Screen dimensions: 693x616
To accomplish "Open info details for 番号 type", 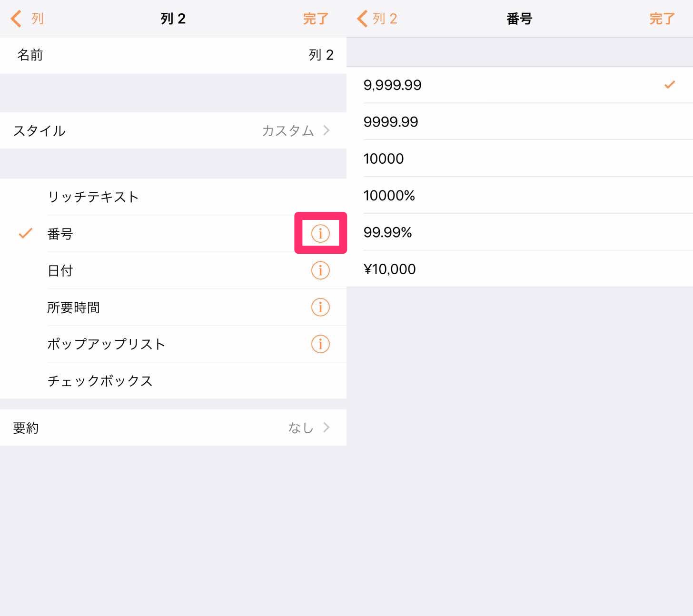I will (x=320, y=233).
